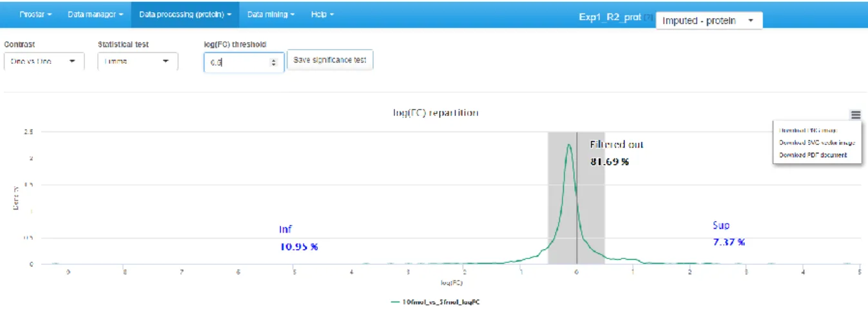
Task: Click the help question mark beside Exp1_R2_prot
Action: 649,18
